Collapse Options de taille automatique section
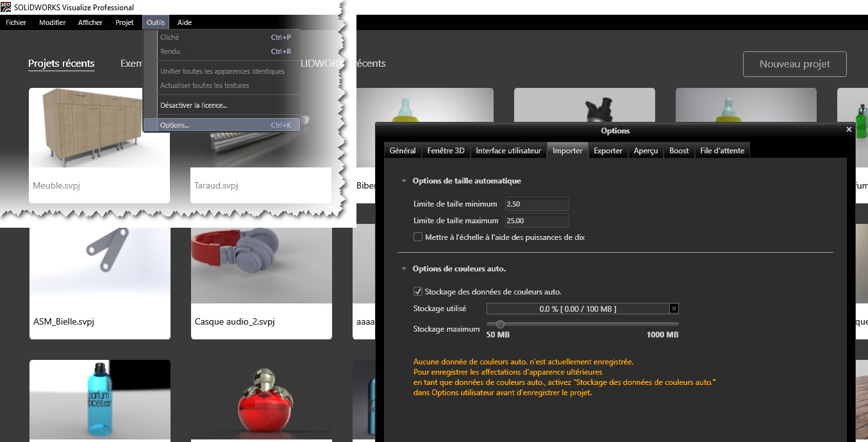 pos(404,181)
